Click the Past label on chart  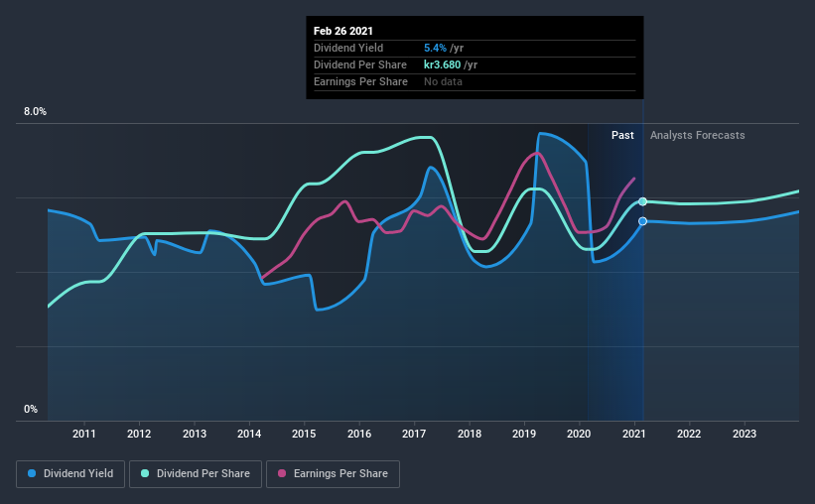point(622,135)
